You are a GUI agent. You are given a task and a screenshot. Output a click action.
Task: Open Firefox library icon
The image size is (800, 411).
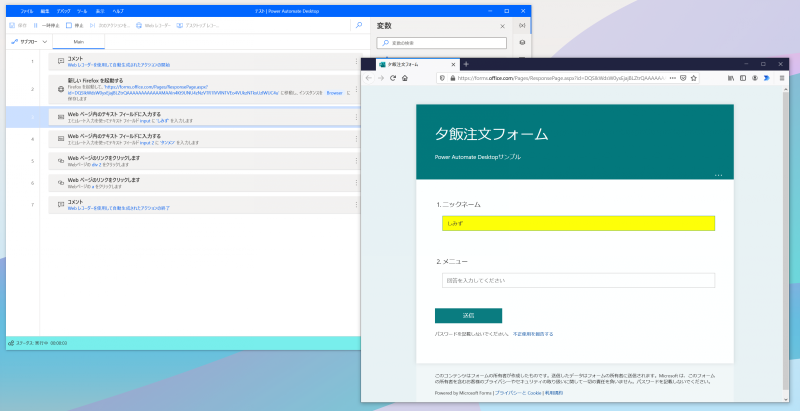pyautogui.click(x=731, y=78)
